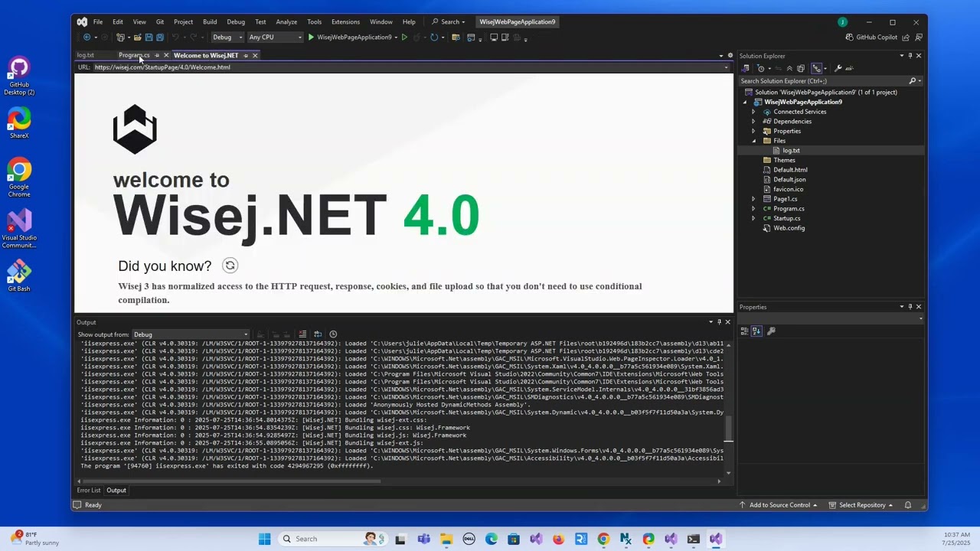Screen dimensions: 980x551
Task: Close the Welcome to Wisej.NET tab
Action: pos(255,55)
